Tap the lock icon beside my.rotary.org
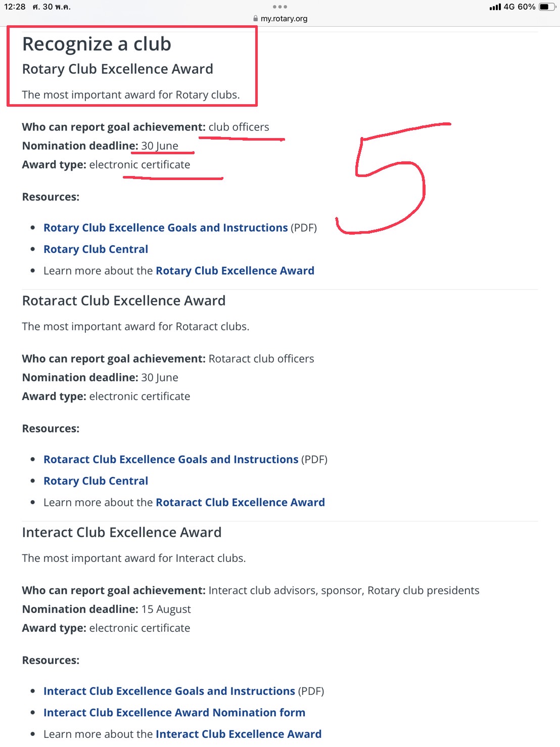 click(x=256, y=19)
